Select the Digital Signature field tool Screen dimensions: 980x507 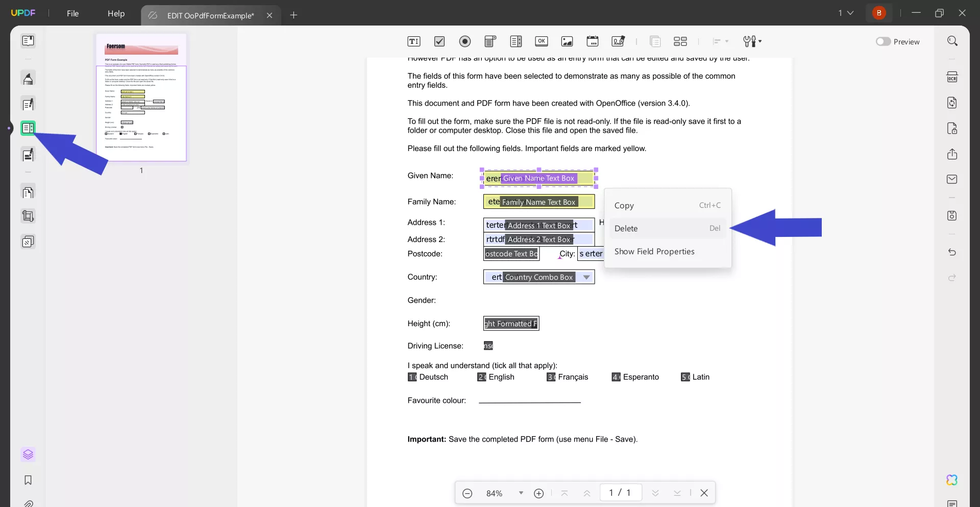tap(618, 41)
